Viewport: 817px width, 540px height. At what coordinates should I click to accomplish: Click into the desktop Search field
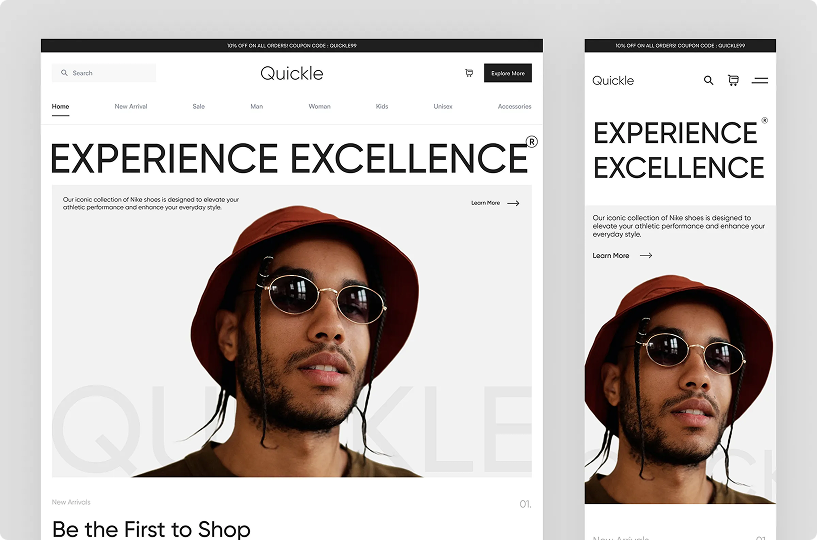104,73
